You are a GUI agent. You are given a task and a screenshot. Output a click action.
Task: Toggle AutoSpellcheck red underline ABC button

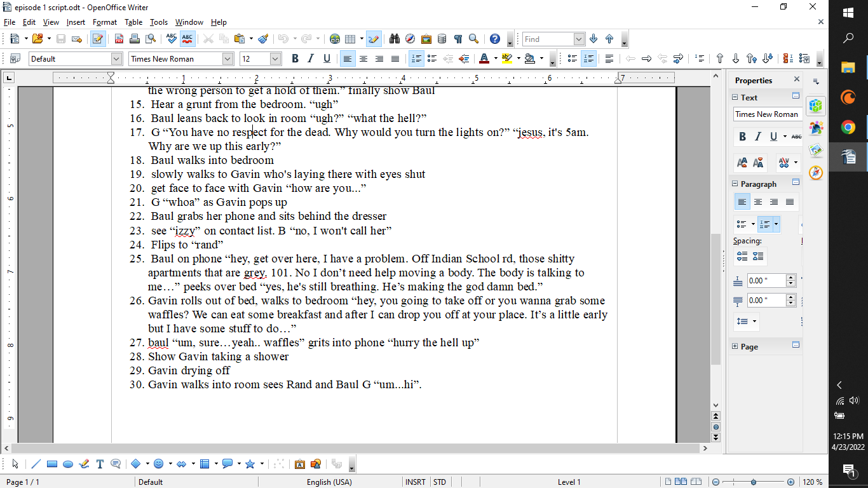[187, 39]
